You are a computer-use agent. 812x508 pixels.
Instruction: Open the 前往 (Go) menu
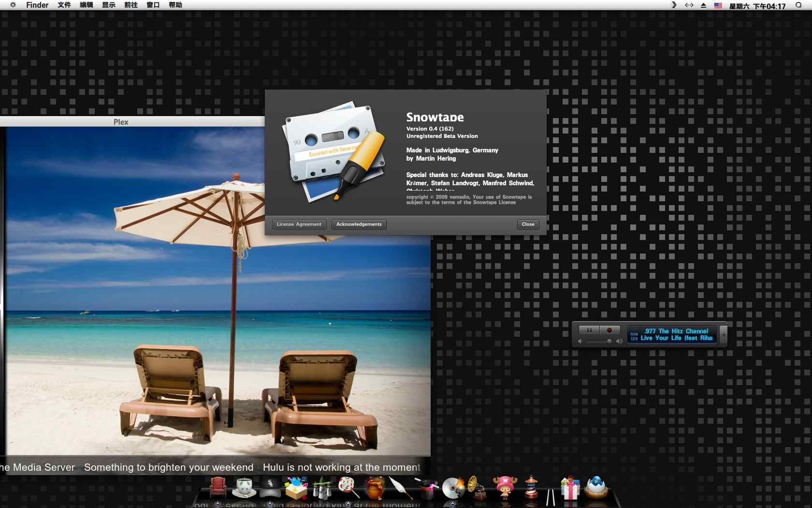131,5
